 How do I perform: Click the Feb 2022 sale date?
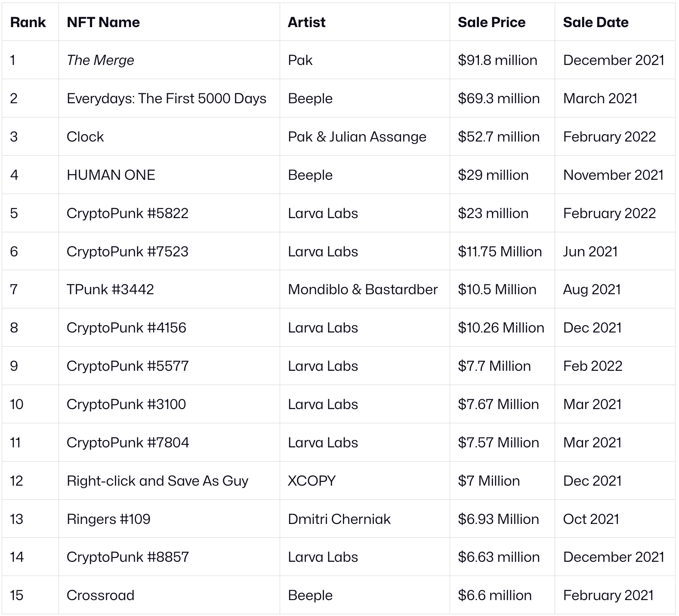coord(593,366)
